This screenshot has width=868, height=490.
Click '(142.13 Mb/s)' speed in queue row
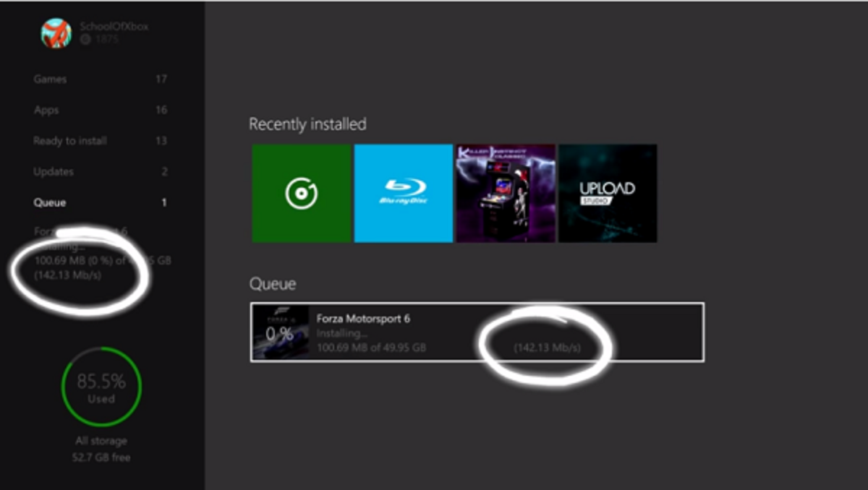[x=547, y=348]
